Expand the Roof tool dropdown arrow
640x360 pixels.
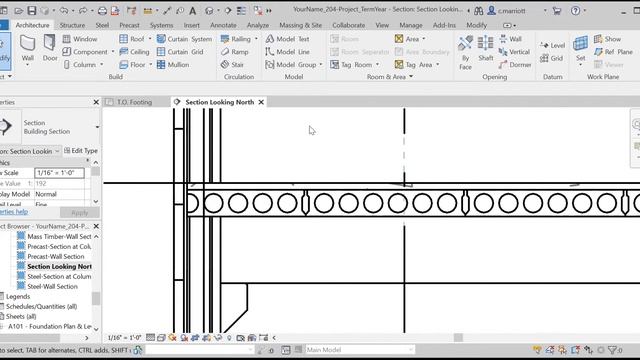coord(150,39)
